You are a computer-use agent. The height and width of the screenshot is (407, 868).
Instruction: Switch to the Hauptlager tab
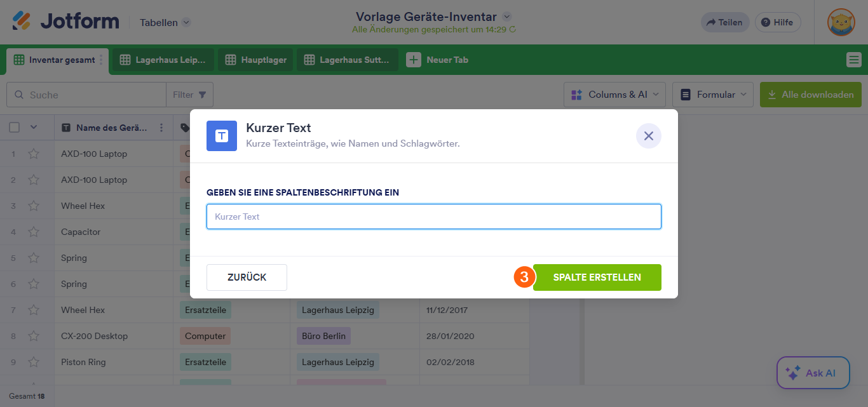click(255, 60)
